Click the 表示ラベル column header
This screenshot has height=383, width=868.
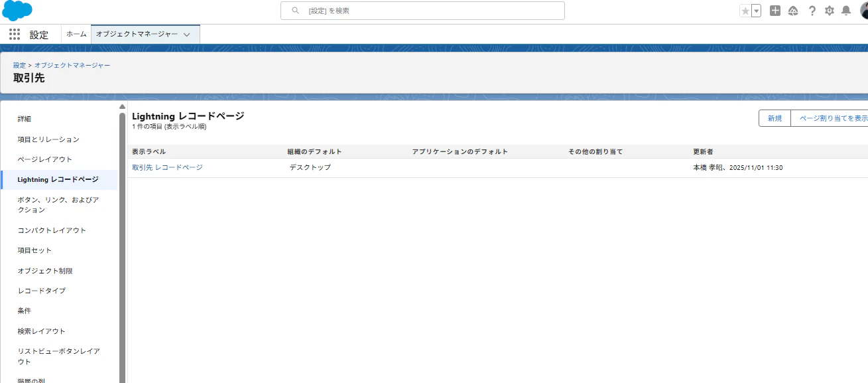(x=149, y=152)
